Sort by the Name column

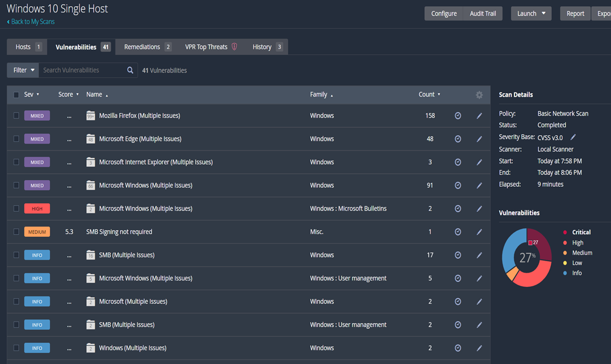click(x=97, y=94)
